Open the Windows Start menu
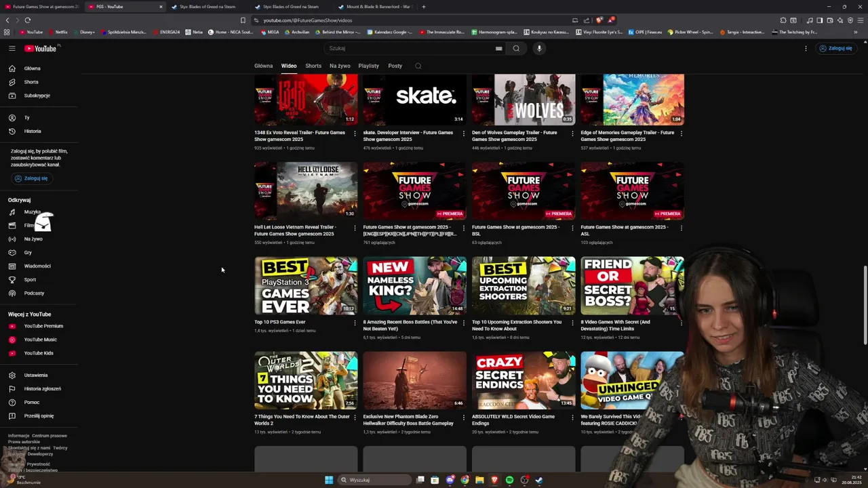Screen dimensions: 868x488 pos(329,480)
